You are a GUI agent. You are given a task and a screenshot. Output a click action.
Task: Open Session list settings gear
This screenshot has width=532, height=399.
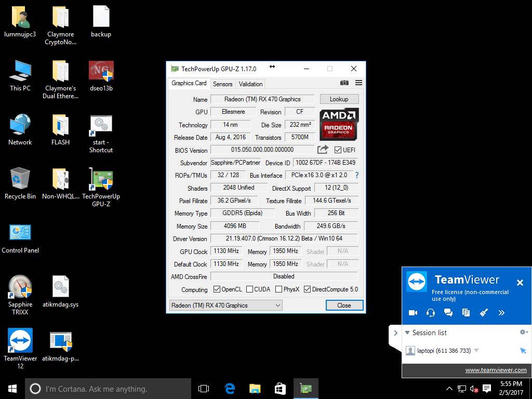[x=524, y=332]
